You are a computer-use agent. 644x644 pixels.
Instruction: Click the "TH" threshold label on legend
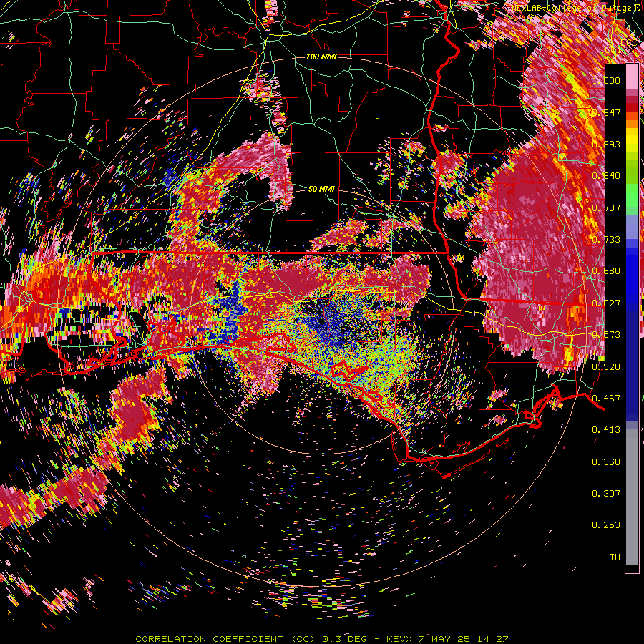point(615,557)
